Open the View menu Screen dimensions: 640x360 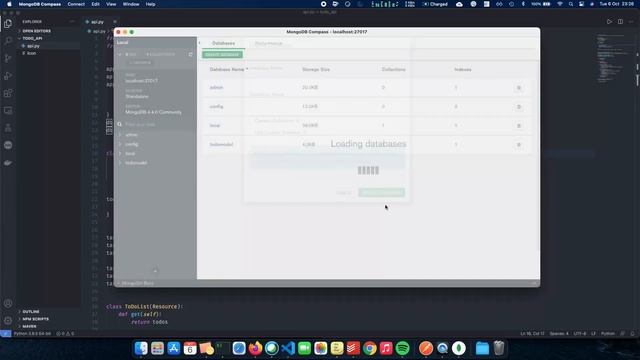pyautogui.click(x=111, y=4)
